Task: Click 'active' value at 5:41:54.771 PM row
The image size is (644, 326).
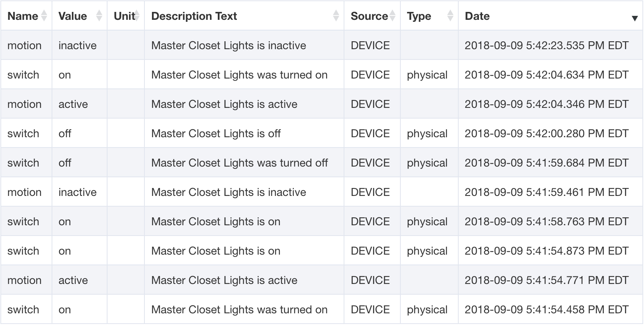Action: click(x=73, y=280)
